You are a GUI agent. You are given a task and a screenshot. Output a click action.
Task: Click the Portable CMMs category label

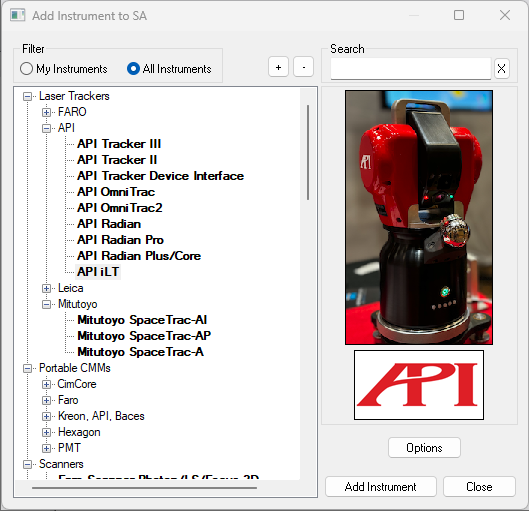tap(75, 368)
